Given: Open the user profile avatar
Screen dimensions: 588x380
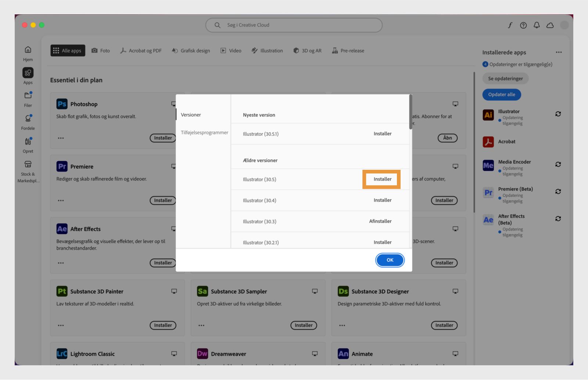Looking at the screenshot, I should 564,25.
